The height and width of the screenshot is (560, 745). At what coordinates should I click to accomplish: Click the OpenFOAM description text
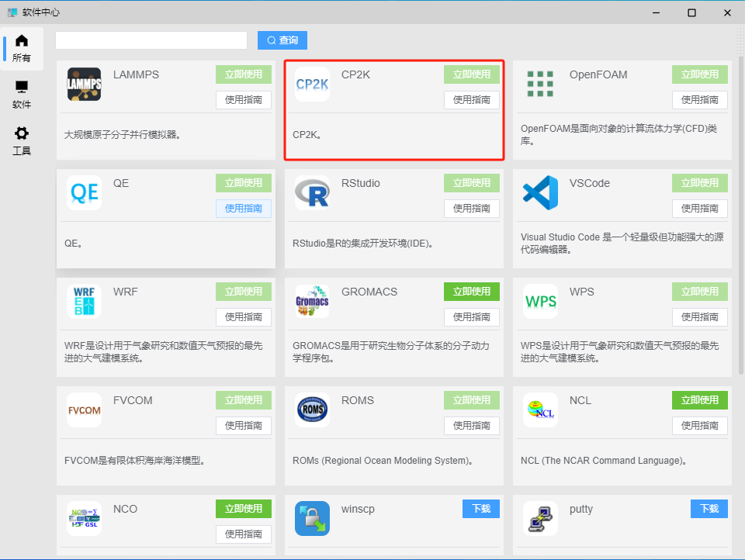pos(619,135)
